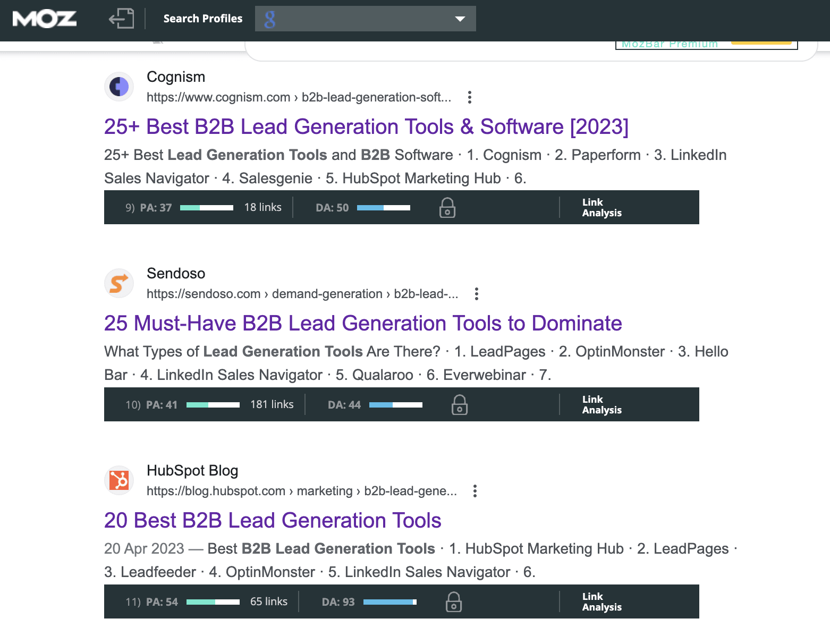Click the Cognism site favicon
This screenshot has width=830, height=644.
pos(118,87)
